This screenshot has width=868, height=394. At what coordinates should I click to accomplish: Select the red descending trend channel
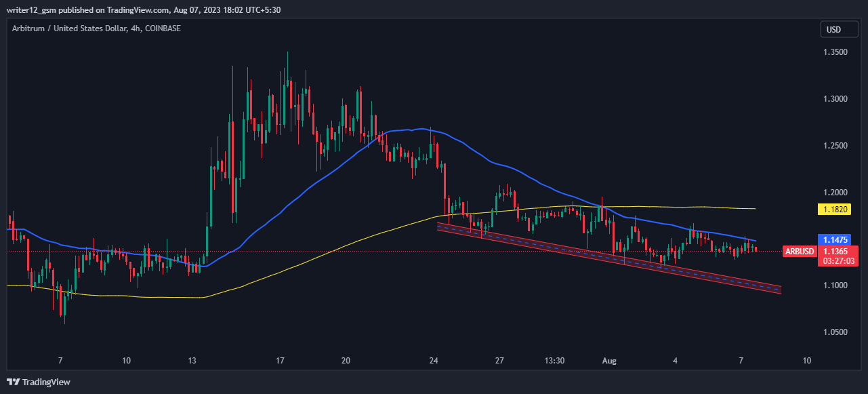[610, 259]
